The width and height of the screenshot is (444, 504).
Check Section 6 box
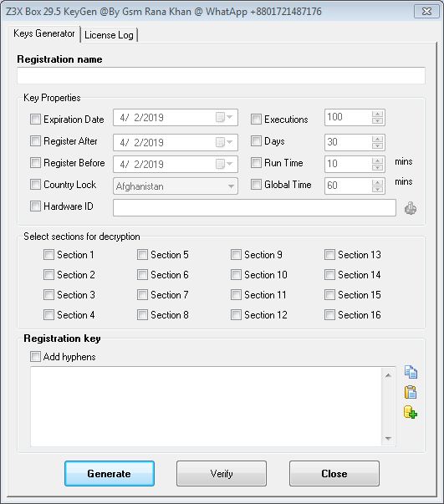pyautogui.click(x=142, y=275)
